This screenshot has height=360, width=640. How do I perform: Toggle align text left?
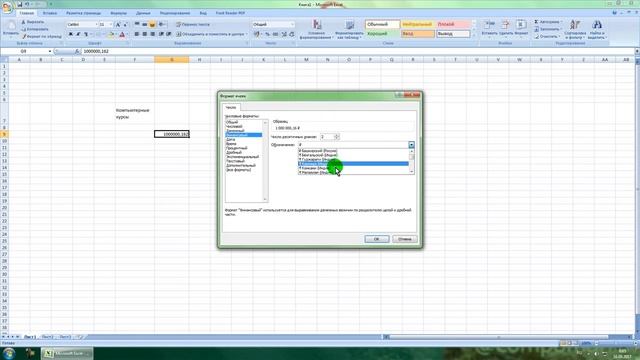click(137, 34)
